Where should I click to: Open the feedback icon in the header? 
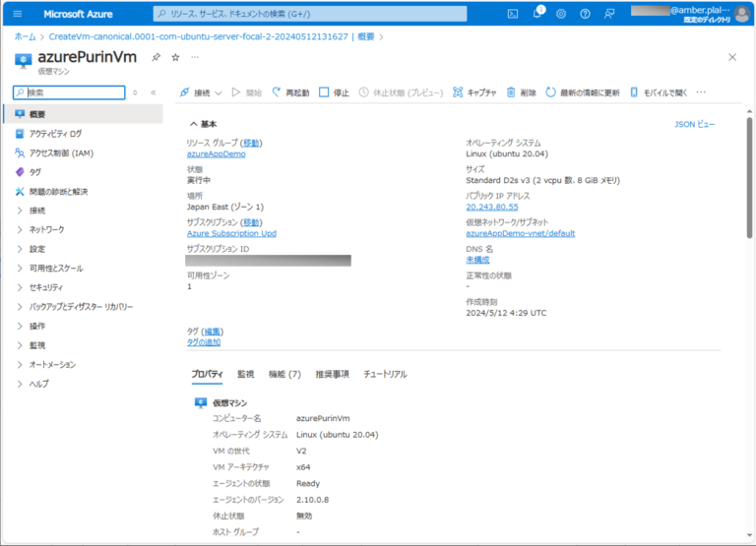[609, 14]
